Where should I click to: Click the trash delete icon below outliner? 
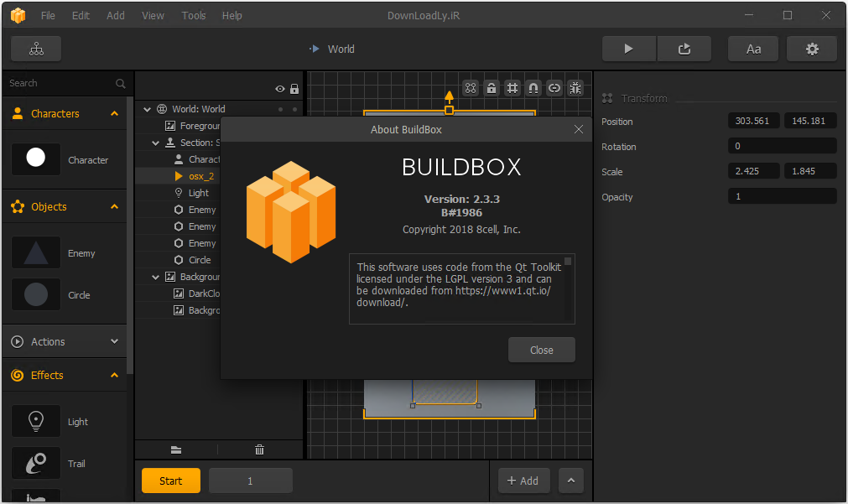pyautogui.click(x=259, y=449)
